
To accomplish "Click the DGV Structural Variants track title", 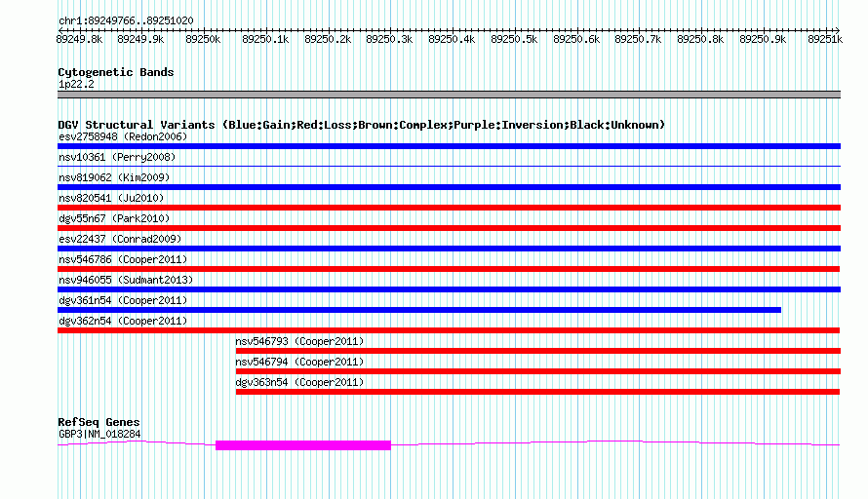I will click(362, 125).
